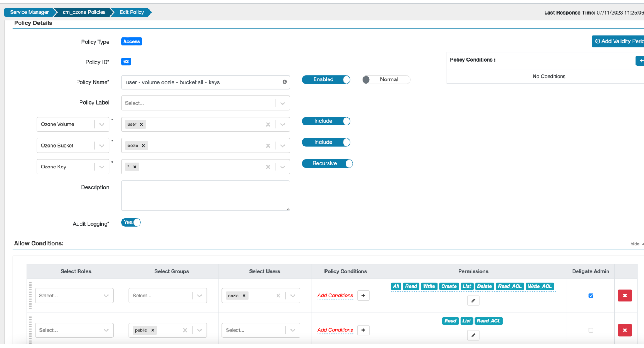Expand the Ozone Volume resource type dropdown
Image resolution: width=644 pixels, height=348 pixels.
pyautogui.click(x=102, y=125)
